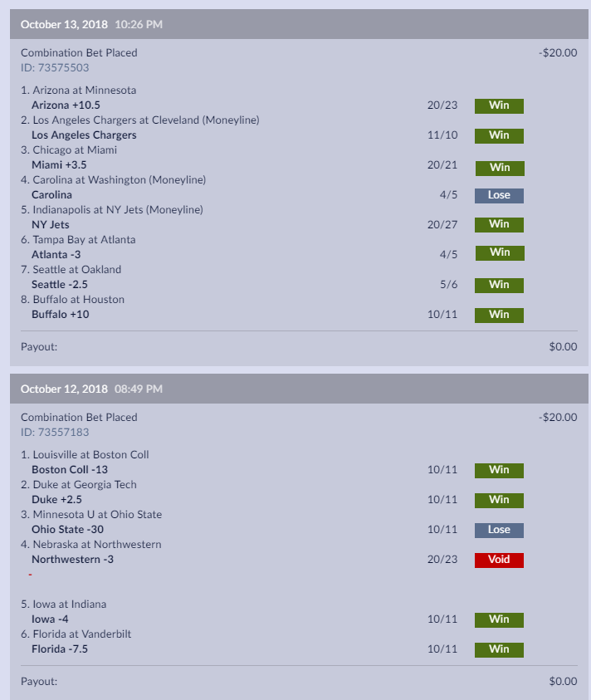Click the October 12, 2018 bet header

tap(299, 389)
